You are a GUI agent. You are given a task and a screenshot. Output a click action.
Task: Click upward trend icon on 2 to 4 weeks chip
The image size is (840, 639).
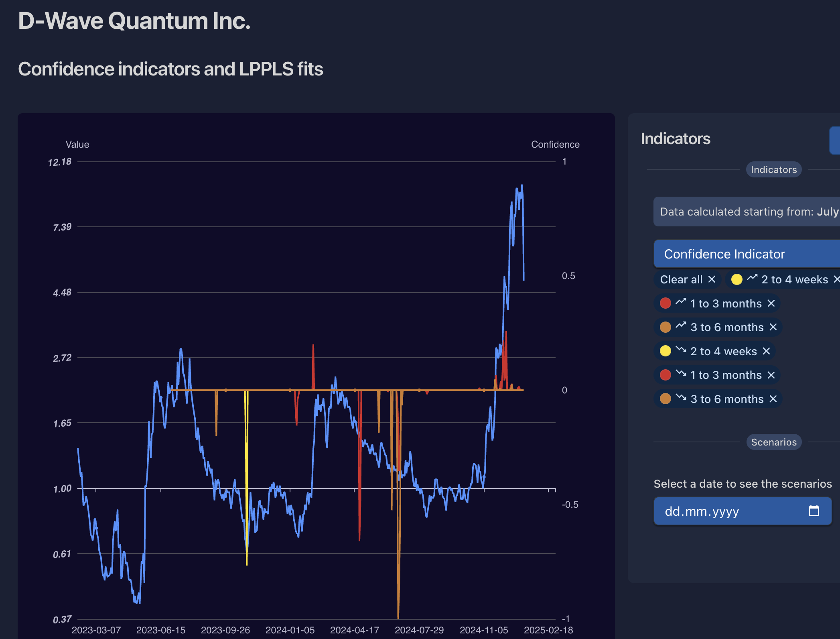click(752, 277)
